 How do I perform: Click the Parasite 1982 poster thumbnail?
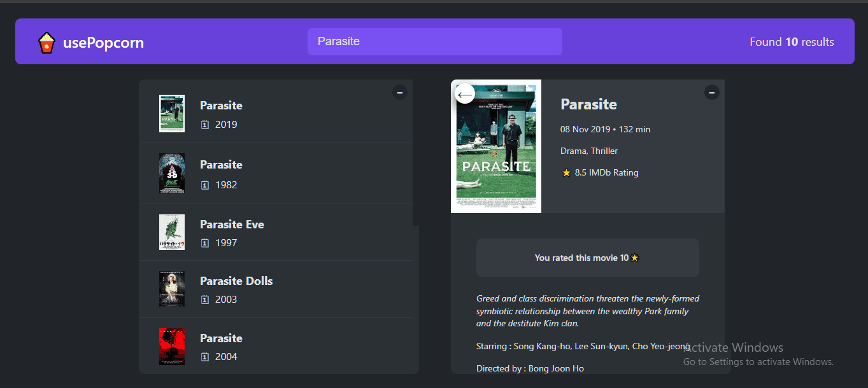172,173
